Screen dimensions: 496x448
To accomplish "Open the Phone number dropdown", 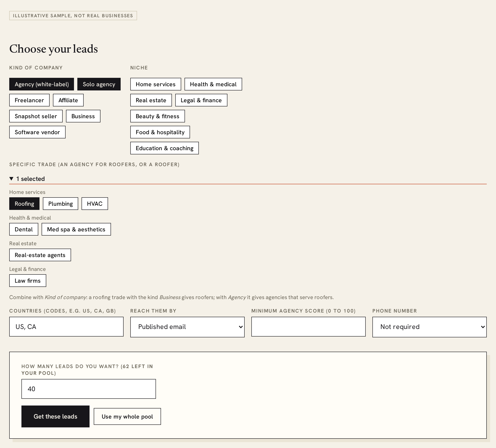I will coord(429,327).
